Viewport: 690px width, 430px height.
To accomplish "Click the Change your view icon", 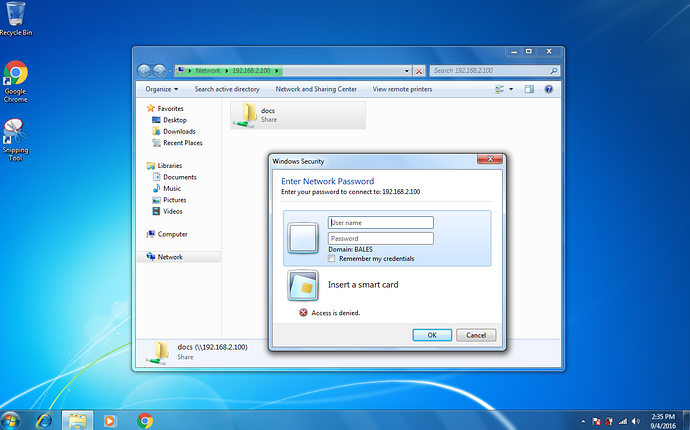I will click(x=499, y=89).
